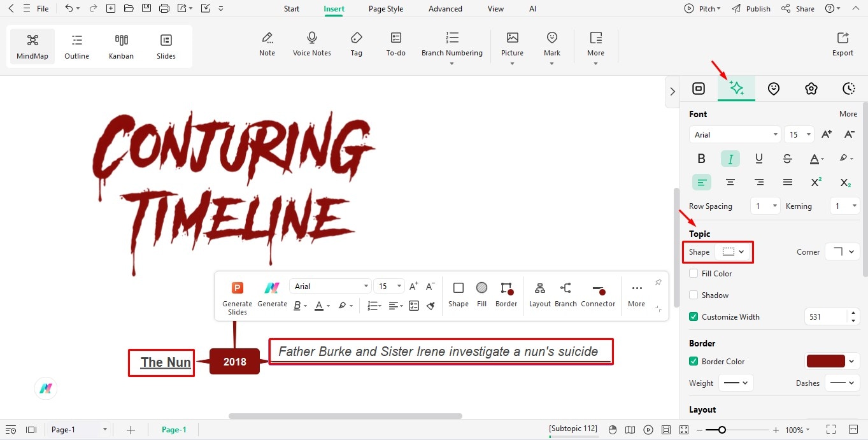
Task: Open the AI menu tab
Action: coord(532,9)
